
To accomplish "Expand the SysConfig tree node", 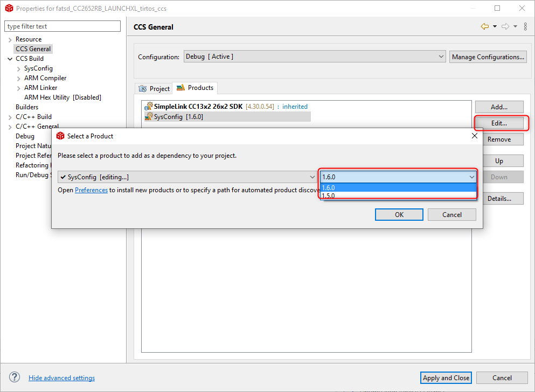I will tap(18, 69).
